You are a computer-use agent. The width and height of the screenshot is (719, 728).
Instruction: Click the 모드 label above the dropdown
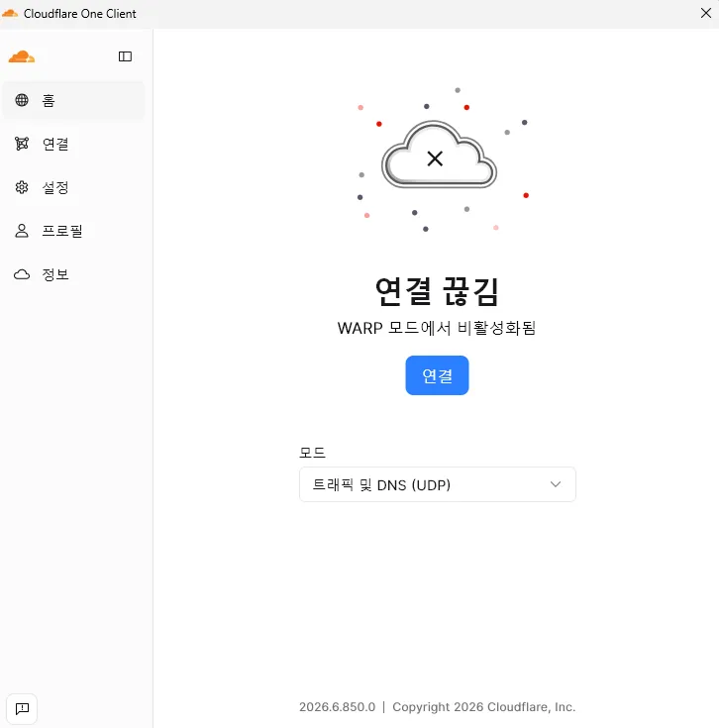pos(312,453)
